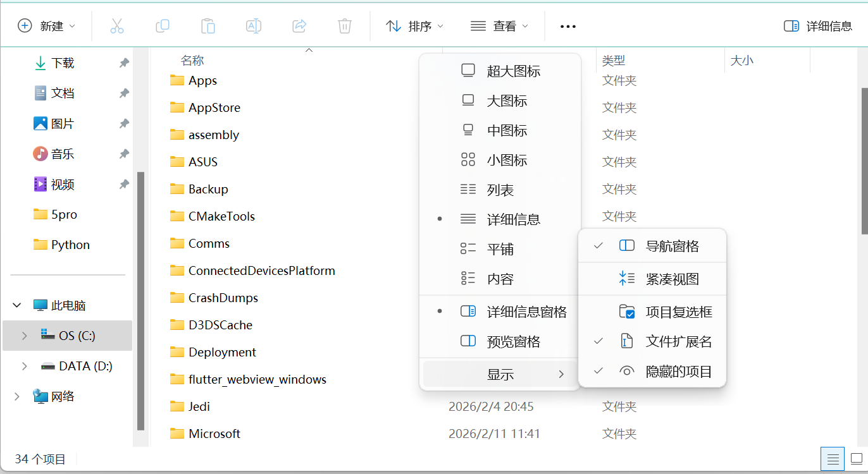The image size is (868, 474).
Task: Open 图片 in the sidebar
Action: click(63, 123)
